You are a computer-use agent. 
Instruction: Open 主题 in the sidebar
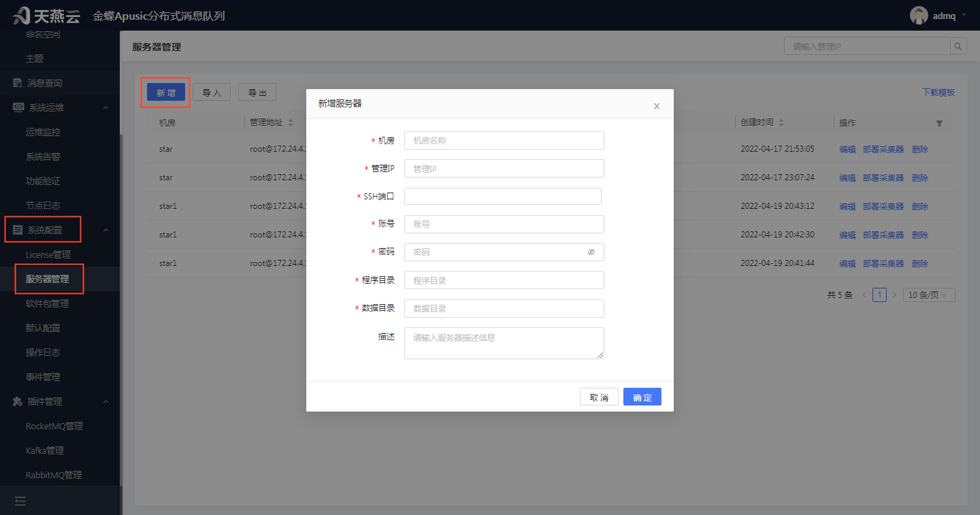[35, 59]
